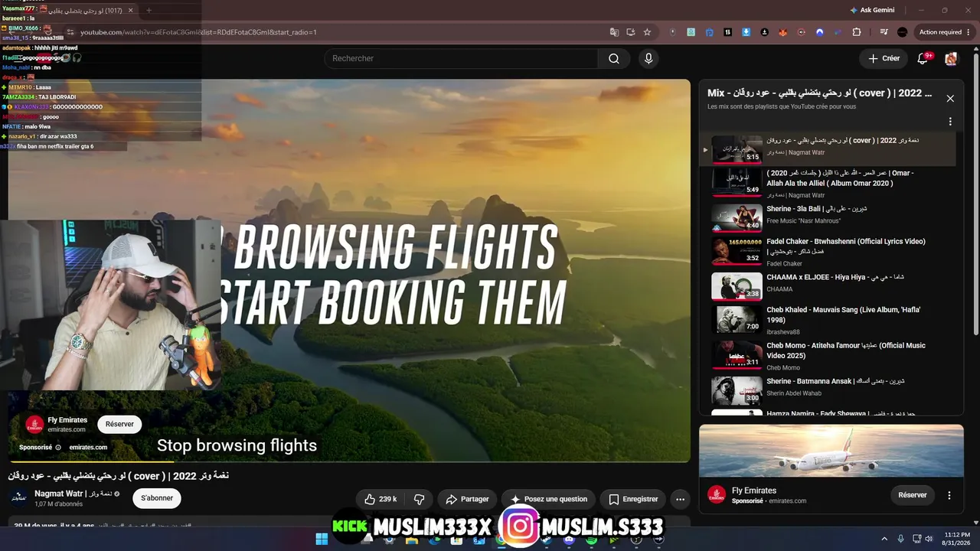980x551 pixels.
Task: Click the Sponsorisé info icon on video ad
Action: click(x=58, y=447)
